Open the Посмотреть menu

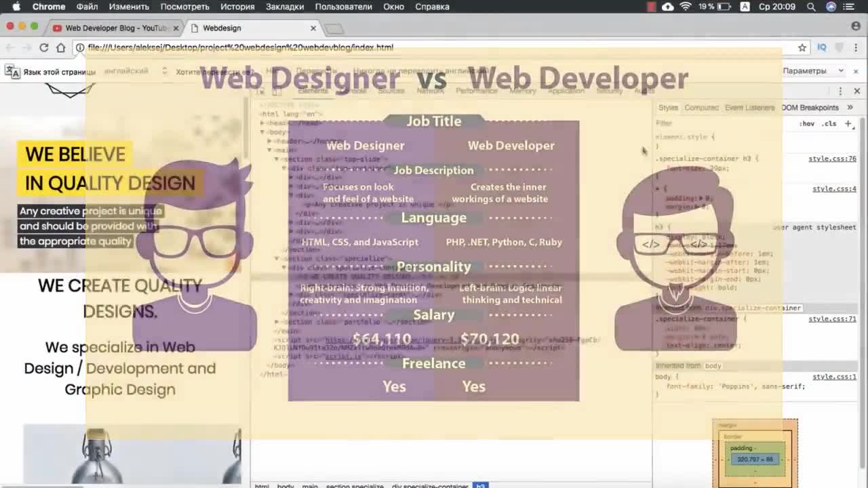pyautogui.click(x=184, y=7)
